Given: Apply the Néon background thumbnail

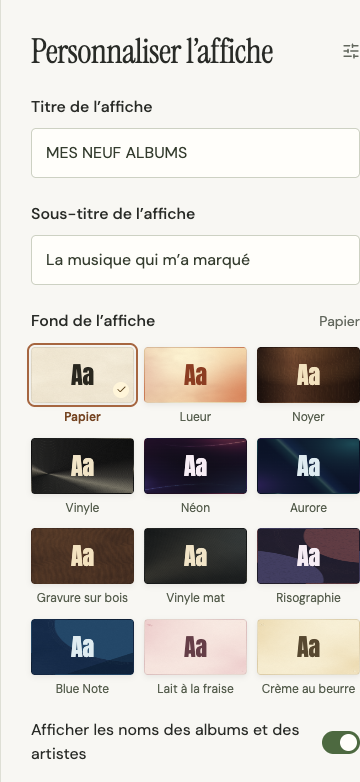Looking at the screenshot, I should click(x=195, y=466).
